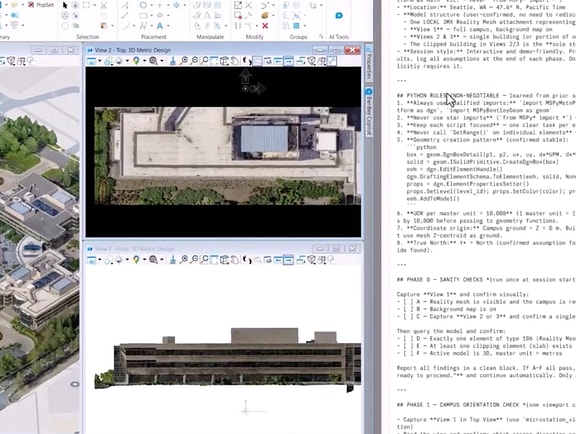Toggle the highlighted pan button in View 2
The width and height of the screenshot is (576, 434).
(x=257, y=61)
